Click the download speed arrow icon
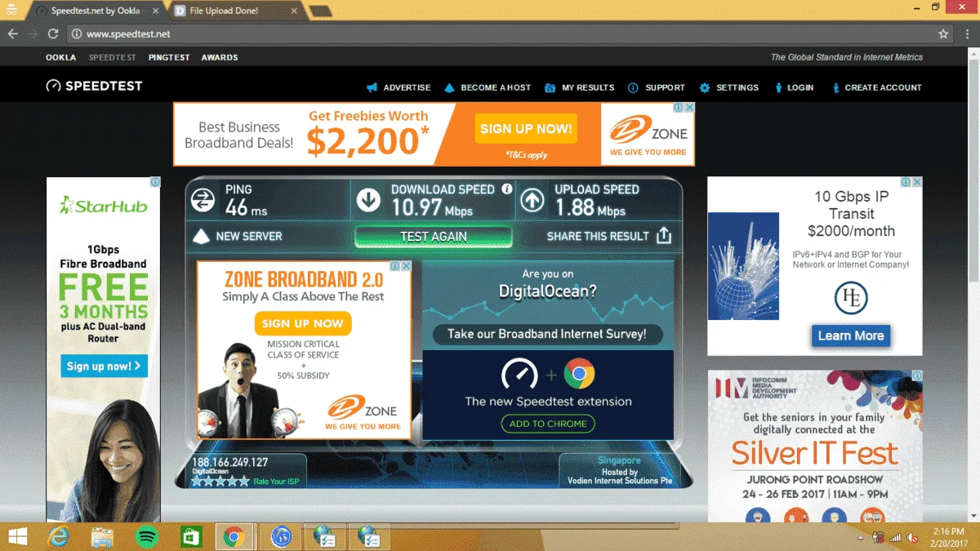This screenshot has width=980, height=551. pyautogui.click(x=368, y=200)
